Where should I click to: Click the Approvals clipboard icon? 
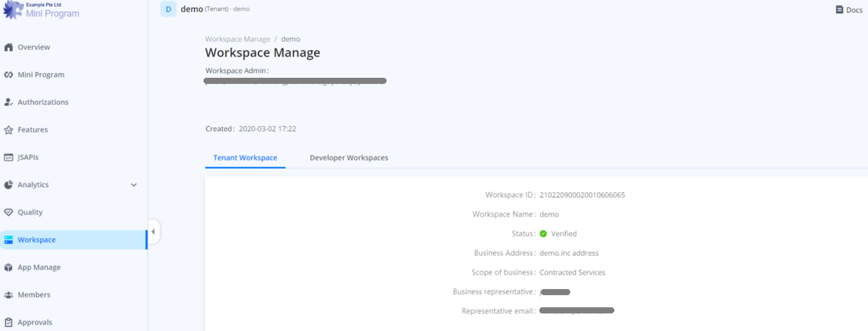point(8,322)
